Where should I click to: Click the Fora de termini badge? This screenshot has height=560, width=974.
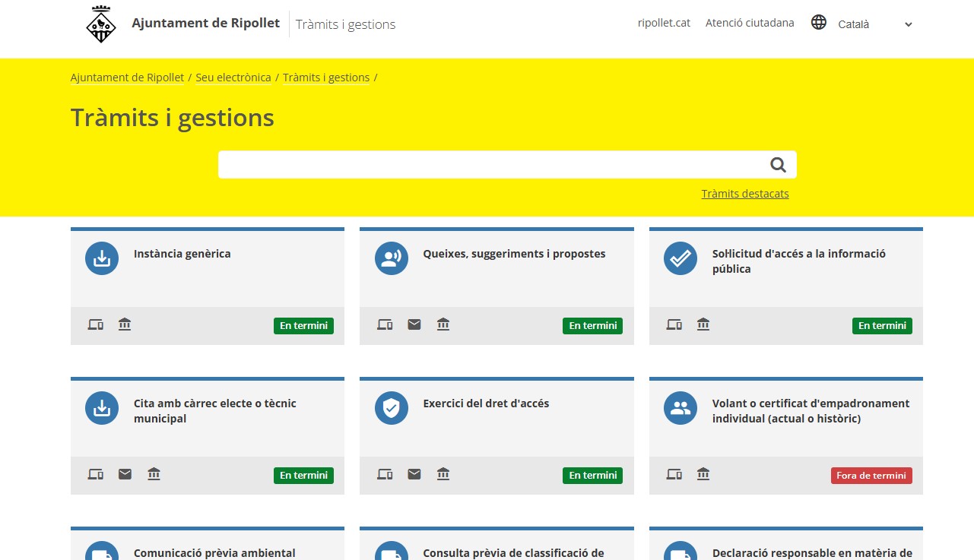tap(871, 476)
